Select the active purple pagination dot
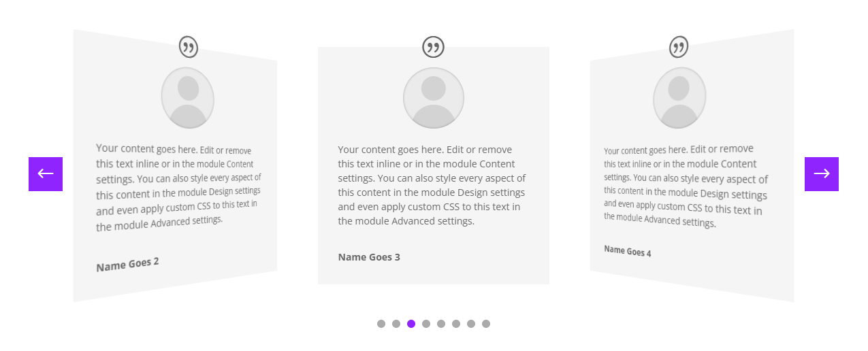Viewport: 868px width, 351px height. [x=411, y=324]
